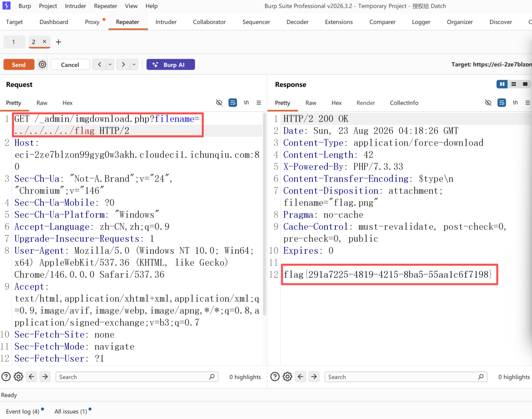Switch to the Proxy tab
This screenshot has height=419, width=532.
coord(92,22)
